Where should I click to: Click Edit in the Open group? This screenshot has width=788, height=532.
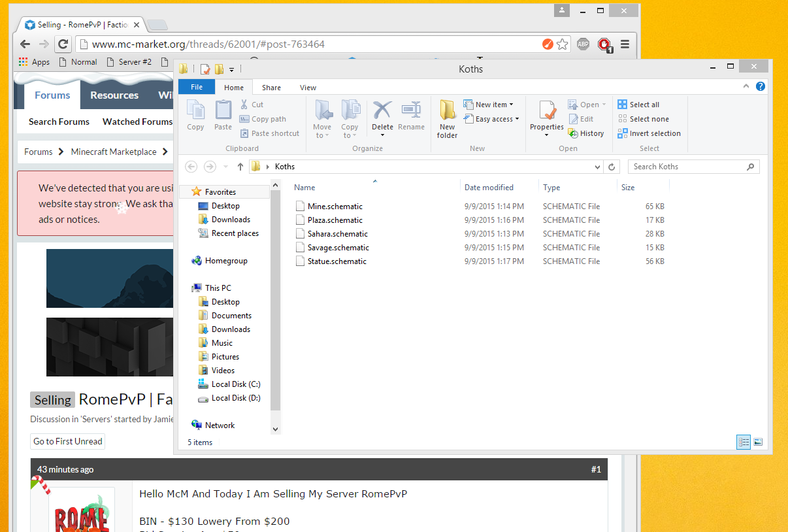coord(581,119)
